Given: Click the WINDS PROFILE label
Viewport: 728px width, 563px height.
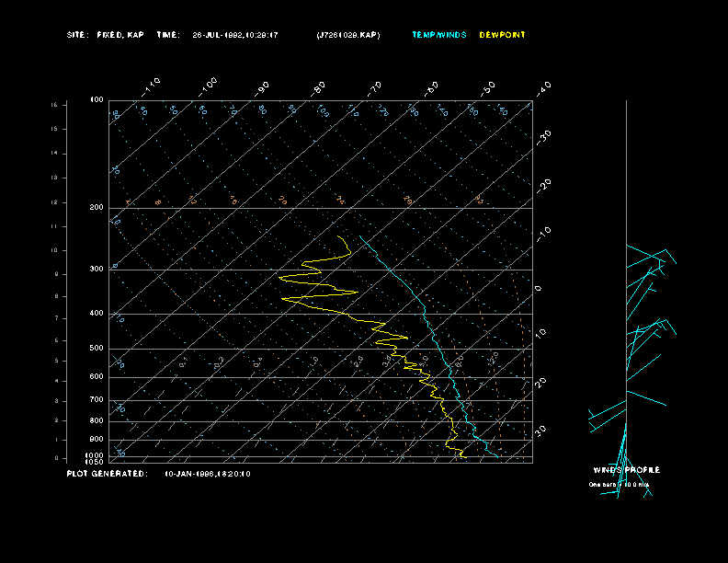Looking at the screenshot, I should pyautogui.click(x=626, y=470).
